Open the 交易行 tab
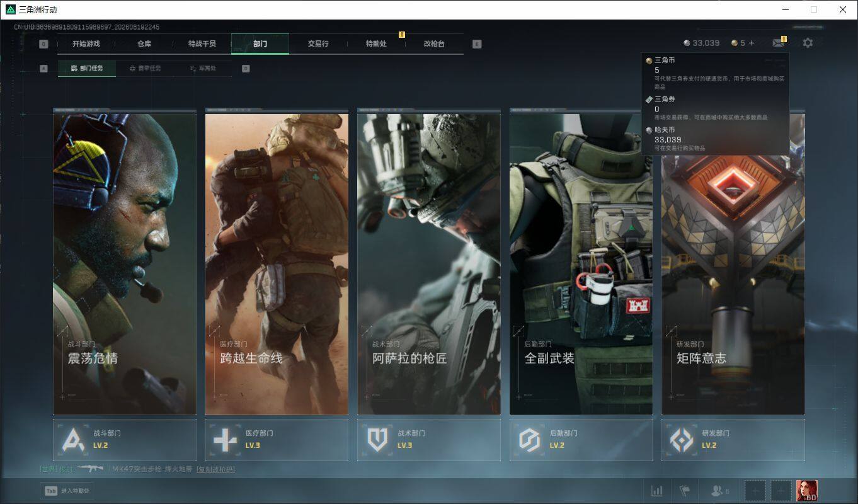 (318, 44)
